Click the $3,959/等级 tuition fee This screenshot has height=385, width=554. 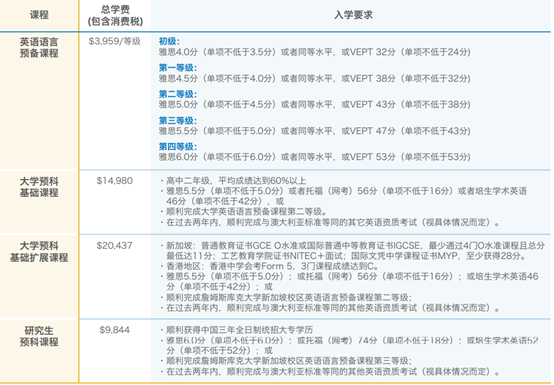115,41
